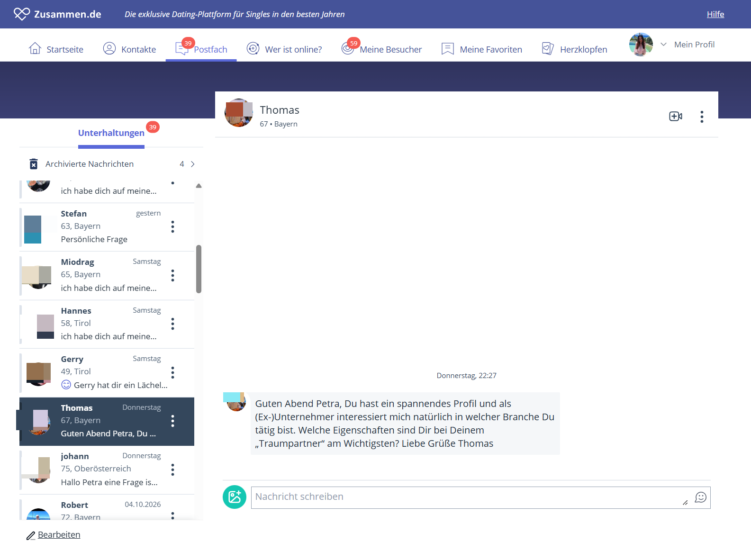Screen dimensions: 751x560
Task: Open johann's options menu dots
Action: coord(172,470)
